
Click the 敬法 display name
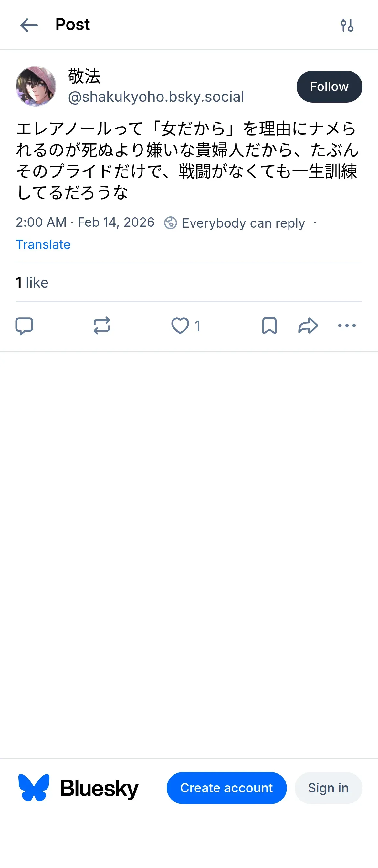pos(84,76)
